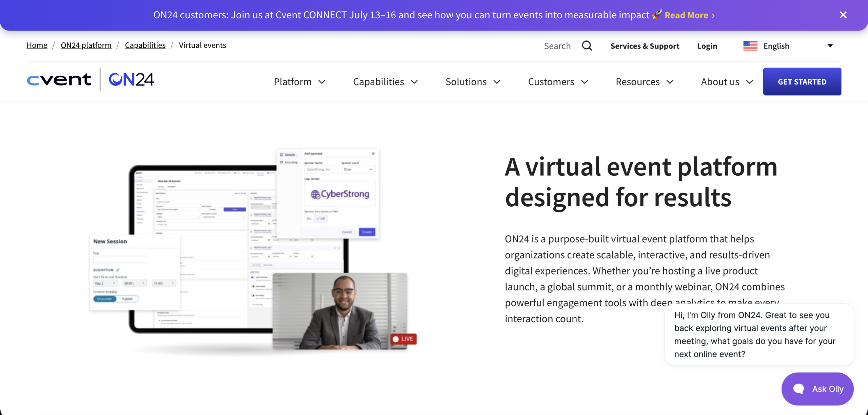Click the Solutions chevron arrow
This screenshot has width=868, height=415.
click(x=497, y=82)
